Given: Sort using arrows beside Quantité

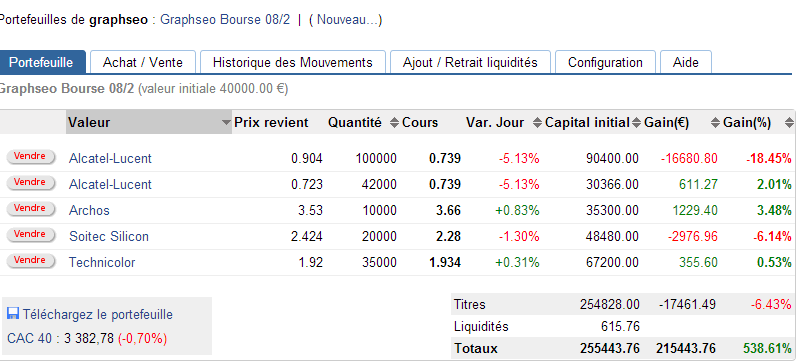Looking at the screenshot, I should pos(394,122).
